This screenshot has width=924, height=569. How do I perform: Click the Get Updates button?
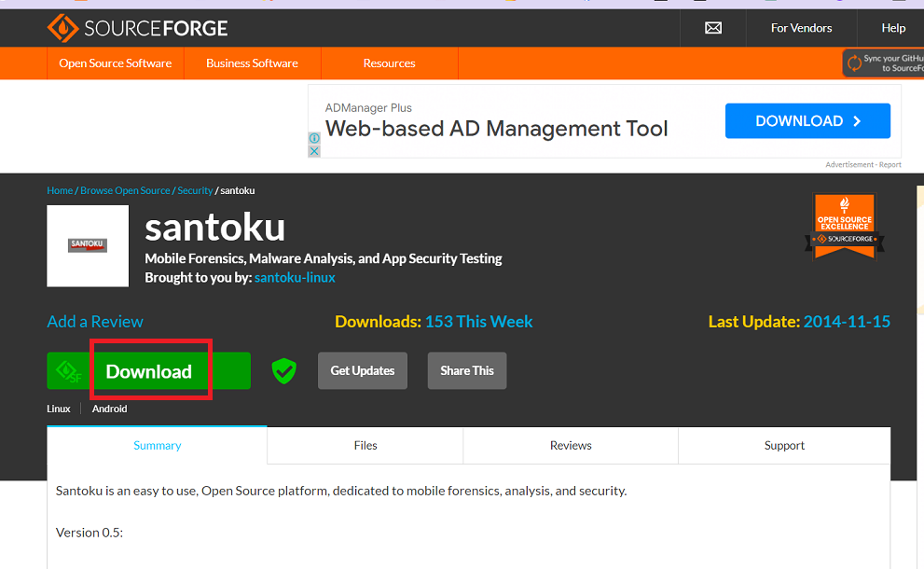pyautogui.click(x=363, y=371)
